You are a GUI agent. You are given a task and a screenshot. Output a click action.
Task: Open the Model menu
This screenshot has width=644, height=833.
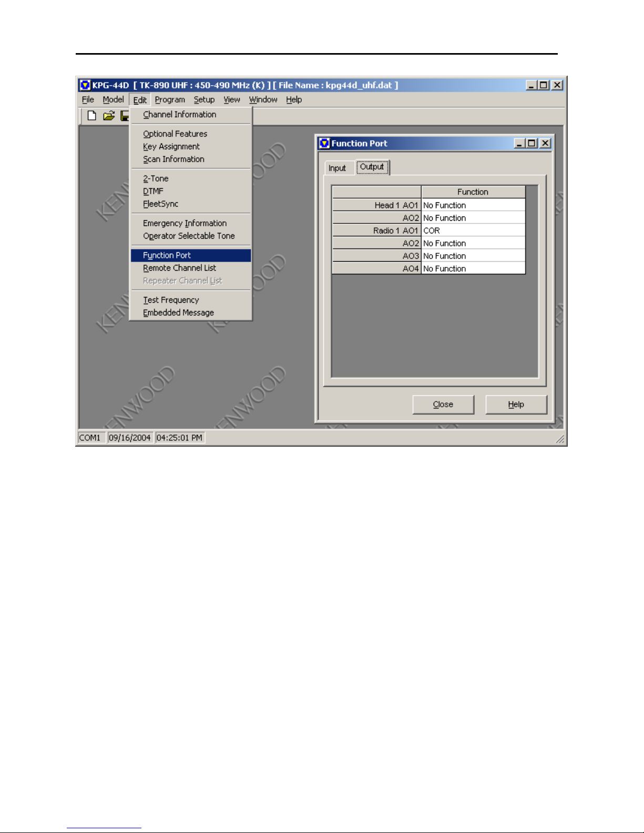click(113, 99)
